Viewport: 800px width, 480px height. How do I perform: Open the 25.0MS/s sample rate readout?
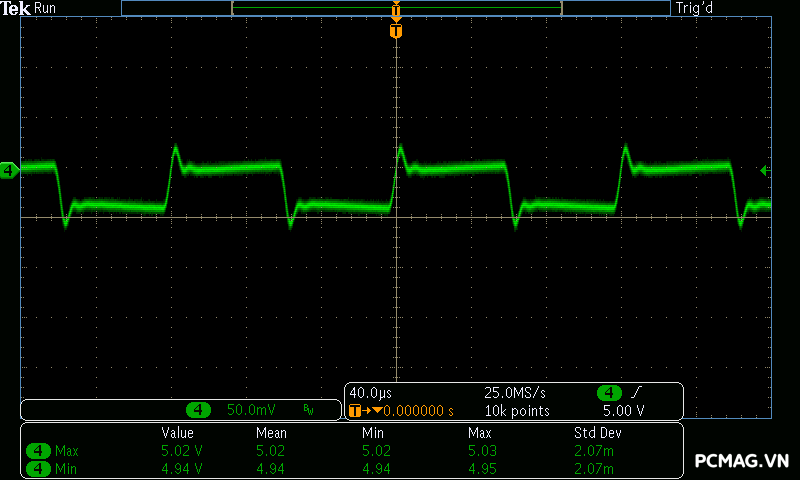point(515,392)
